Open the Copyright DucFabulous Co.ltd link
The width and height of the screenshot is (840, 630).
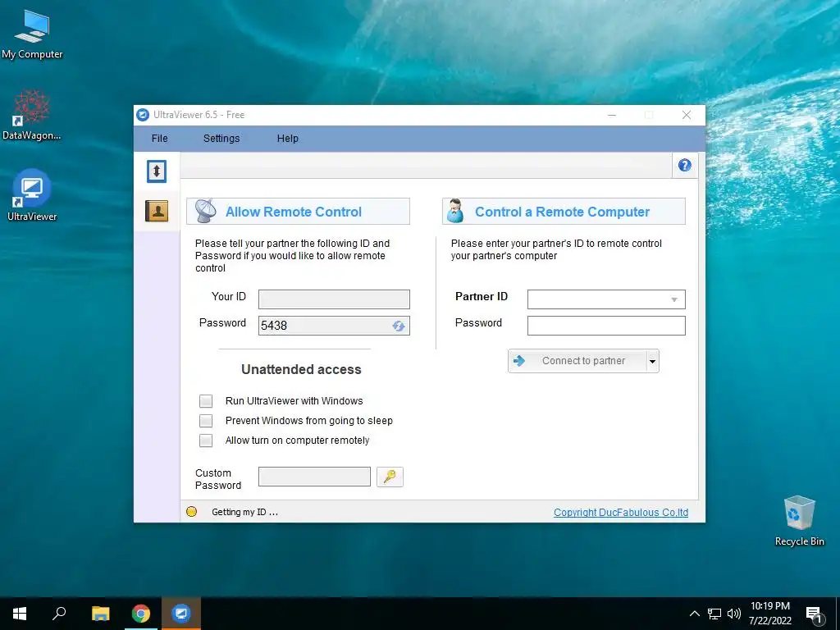(621, 512)
